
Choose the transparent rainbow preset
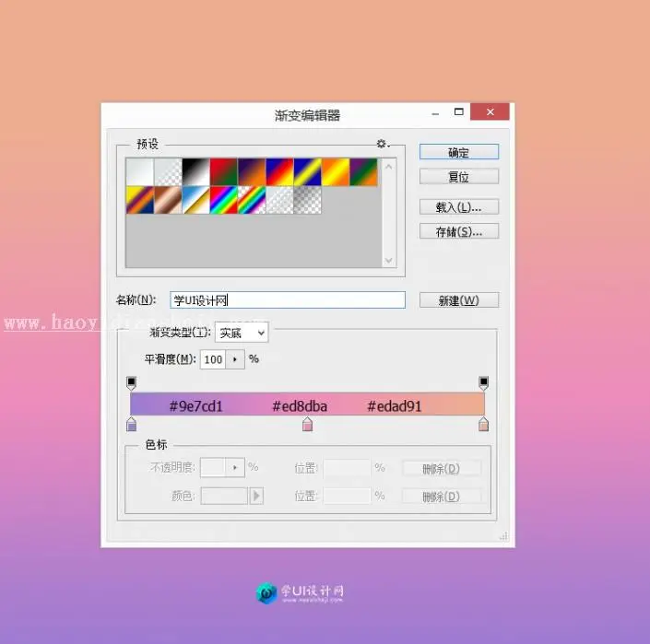tap(252, 200)
